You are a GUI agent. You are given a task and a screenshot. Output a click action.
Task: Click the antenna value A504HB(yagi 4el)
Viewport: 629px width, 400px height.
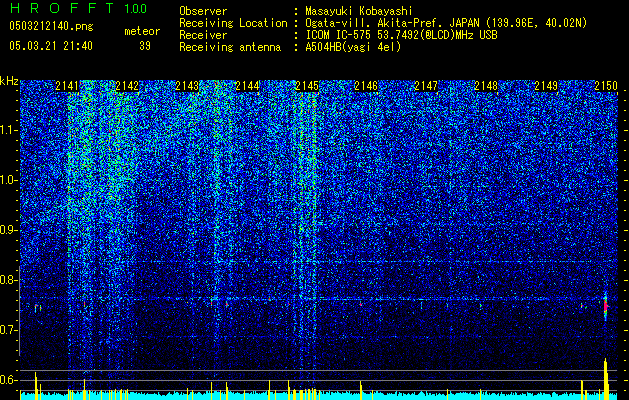coord(353,47)
